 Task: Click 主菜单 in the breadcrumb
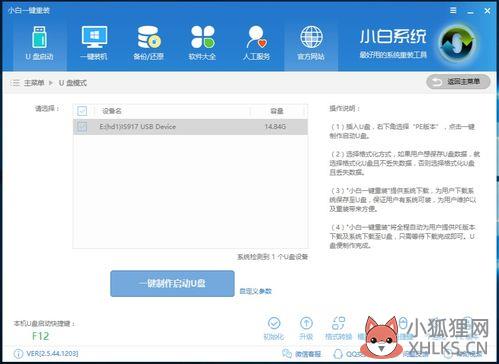(34, 83)
